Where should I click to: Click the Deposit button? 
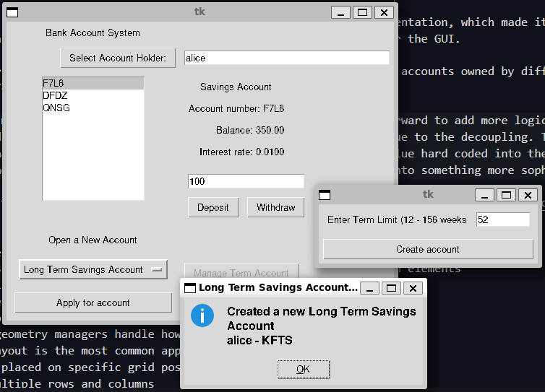click(x=213, y=207)
